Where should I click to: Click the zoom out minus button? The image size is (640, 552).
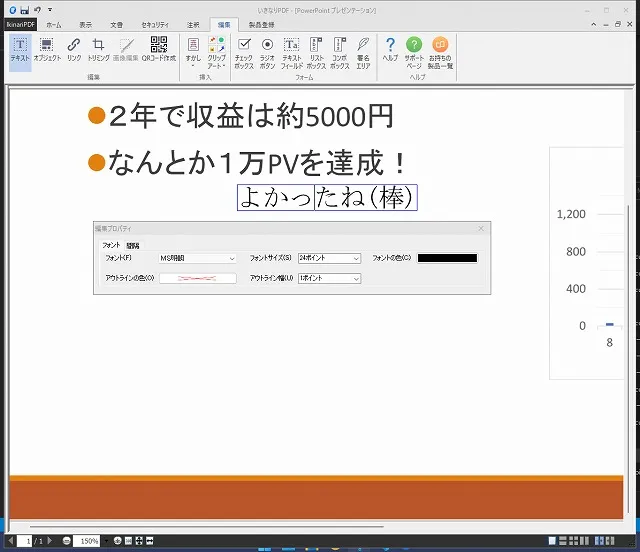(67, 541)
